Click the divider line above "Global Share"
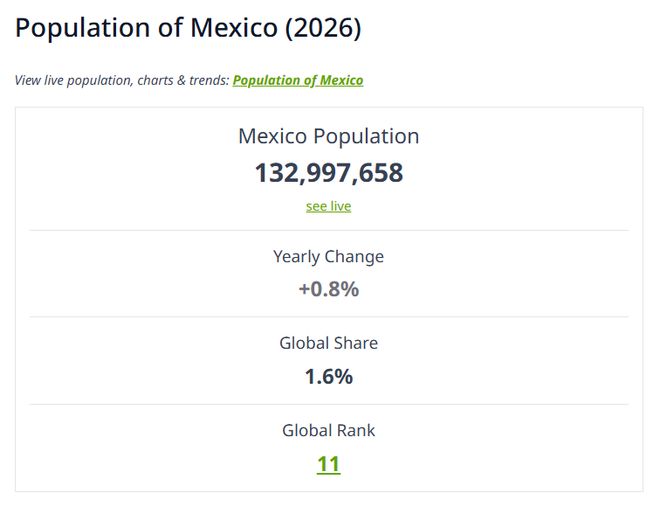The height and width of the screenshot is (507, 660). (328, 317)
